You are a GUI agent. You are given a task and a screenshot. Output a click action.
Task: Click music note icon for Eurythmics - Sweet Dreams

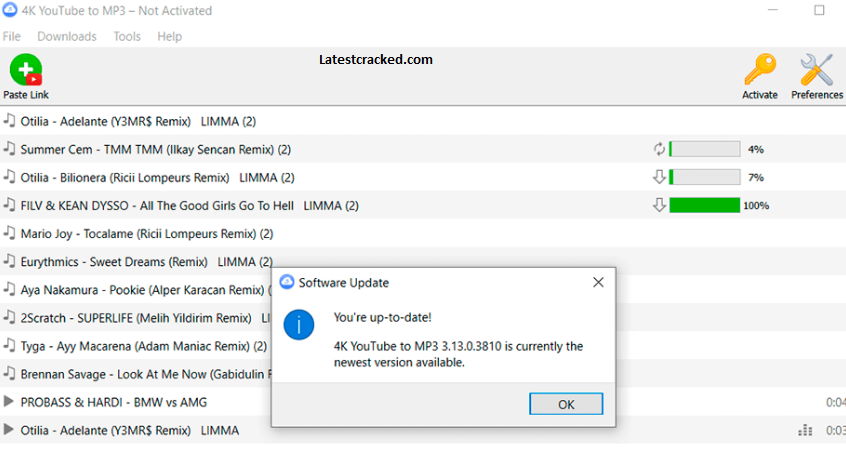pos(9,260)
